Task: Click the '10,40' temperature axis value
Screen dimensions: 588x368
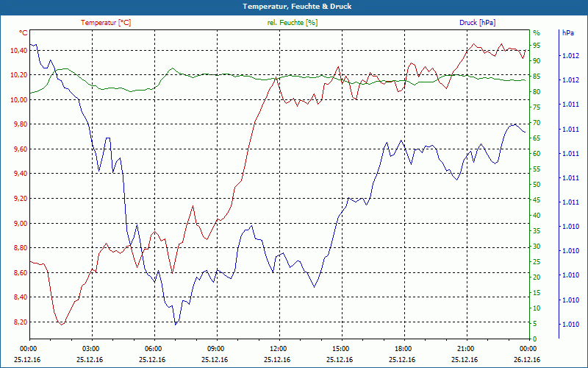Action: 18,51
